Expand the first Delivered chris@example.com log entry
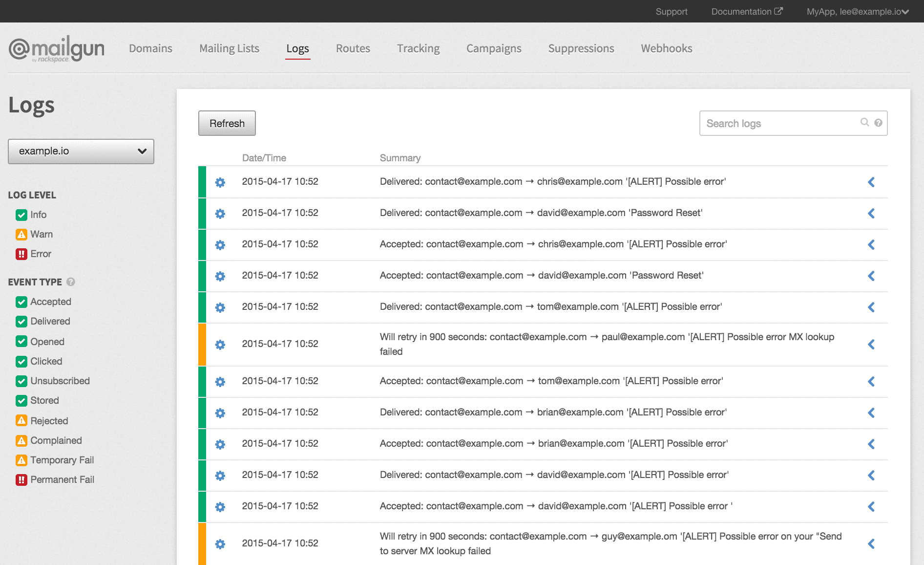 click(x=871, y=182)
